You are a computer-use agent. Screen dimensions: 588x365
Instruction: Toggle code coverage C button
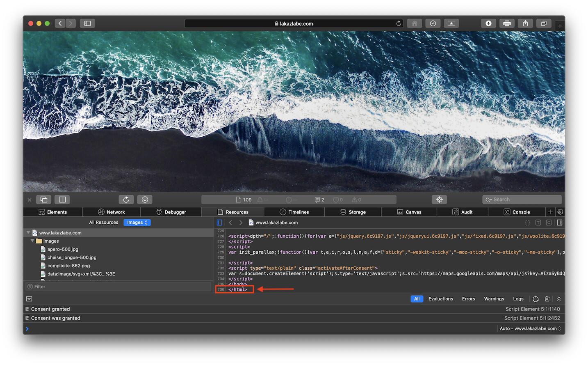pyautogui.click(x=549, y=223)
